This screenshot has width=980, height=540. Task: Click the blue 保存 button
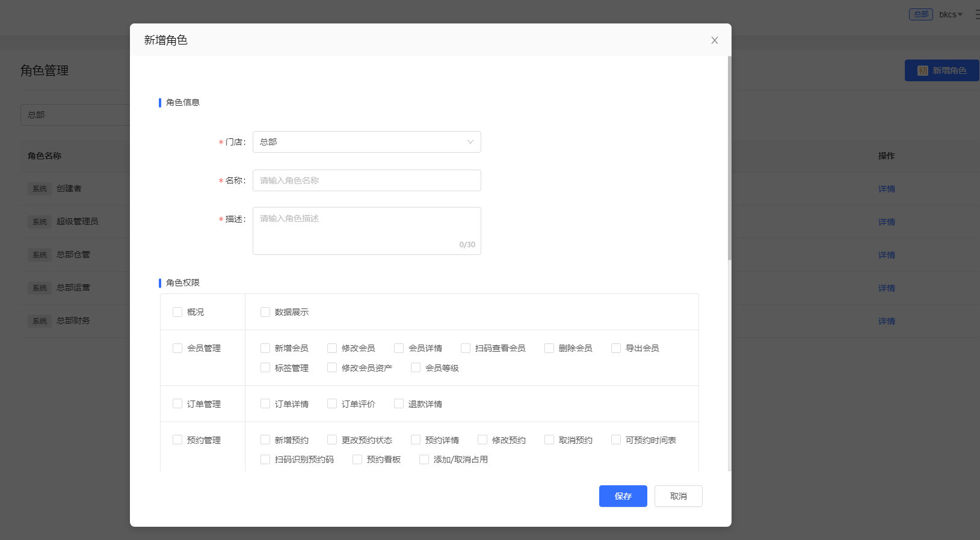tap(623, 496)
